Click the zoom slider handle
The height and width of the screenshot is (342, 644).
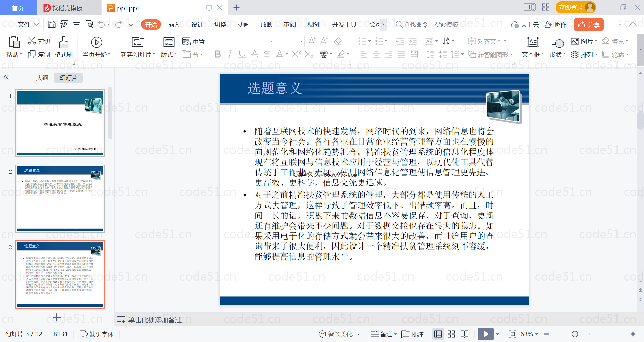[x=575, y=334]
